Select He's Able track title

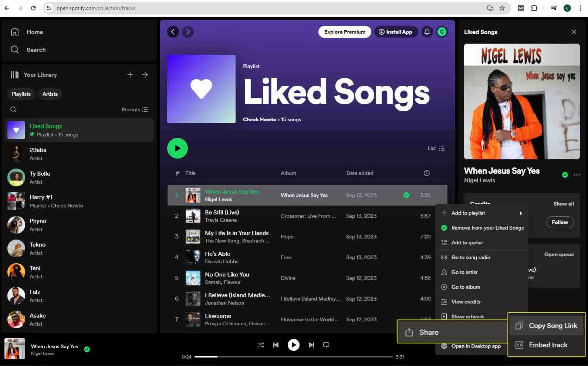click(x=217, y=254)
